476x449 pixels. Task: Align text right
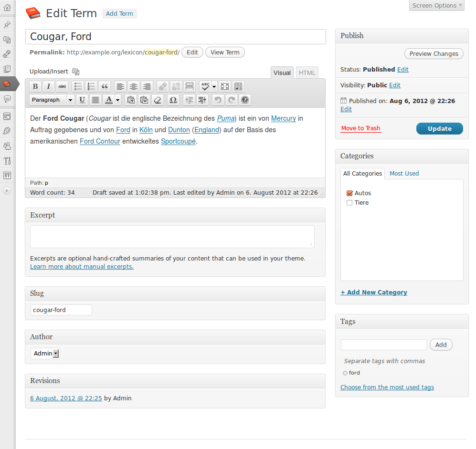[x=147, y=86]
